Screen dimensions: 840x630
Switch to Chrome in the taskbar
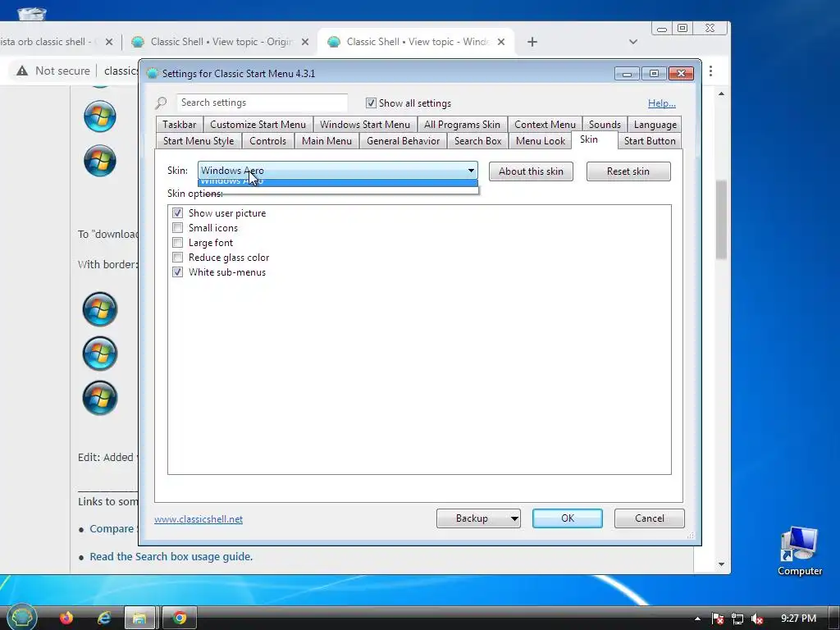coord(180,619)
